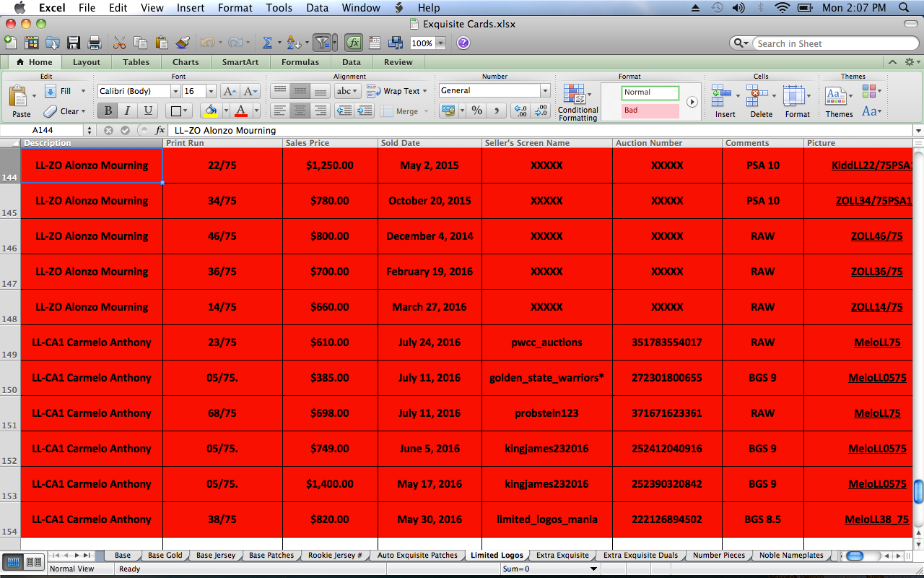Click the yellow fill color swatch
The height and width of the screenshot is (578, 924).
tap(211, 111)
